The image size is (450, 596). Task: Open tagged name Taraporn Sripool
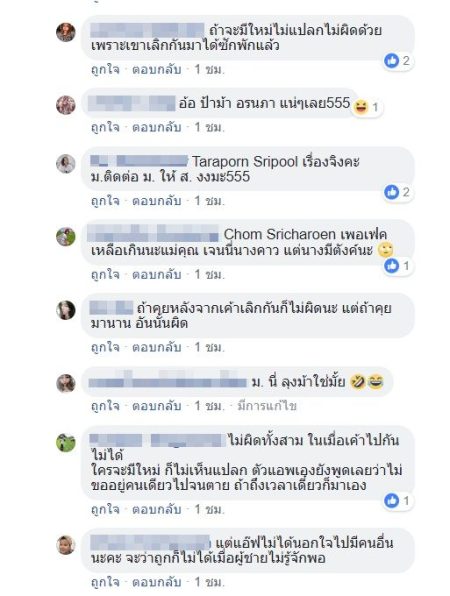(245, 162)
